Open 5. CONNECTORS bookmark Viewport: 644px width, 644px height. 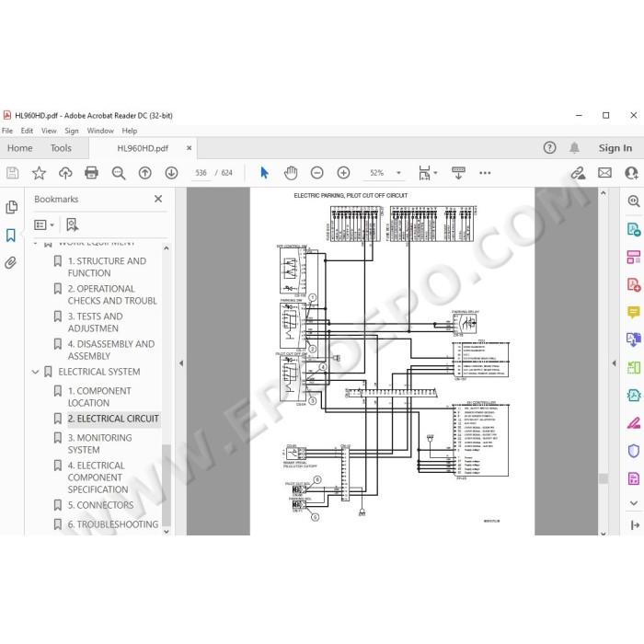click(x=100, y=505)
